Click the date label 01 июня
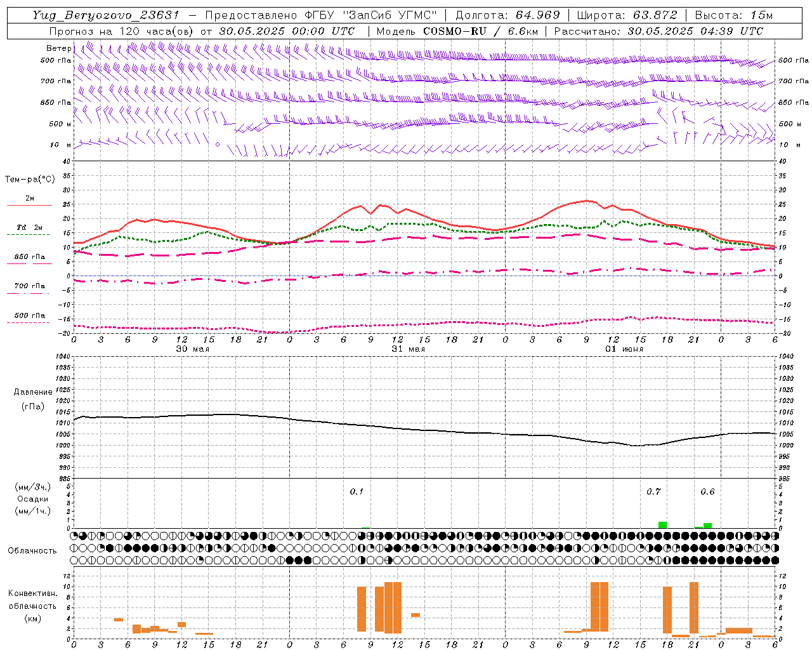 (x=624, y=349)
